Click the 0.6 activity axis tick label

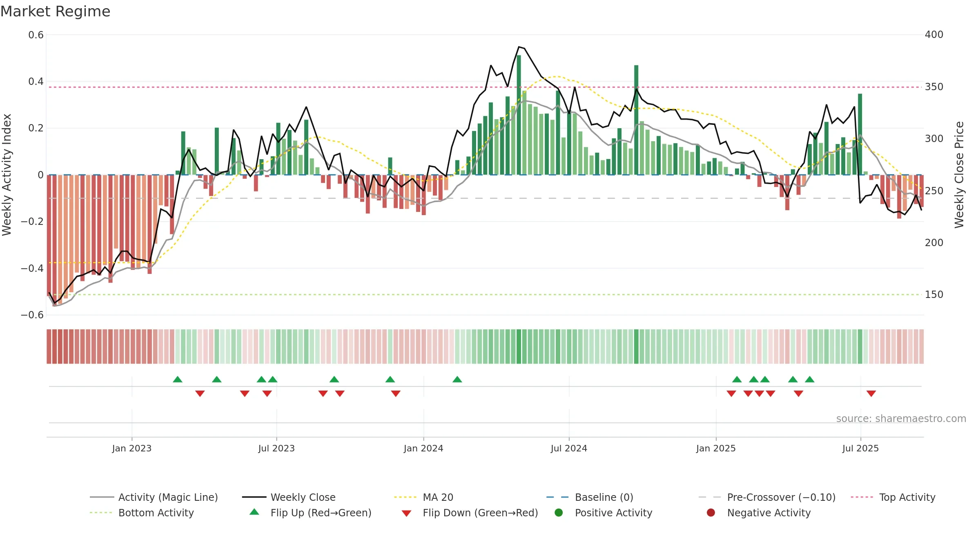[36, 35]
